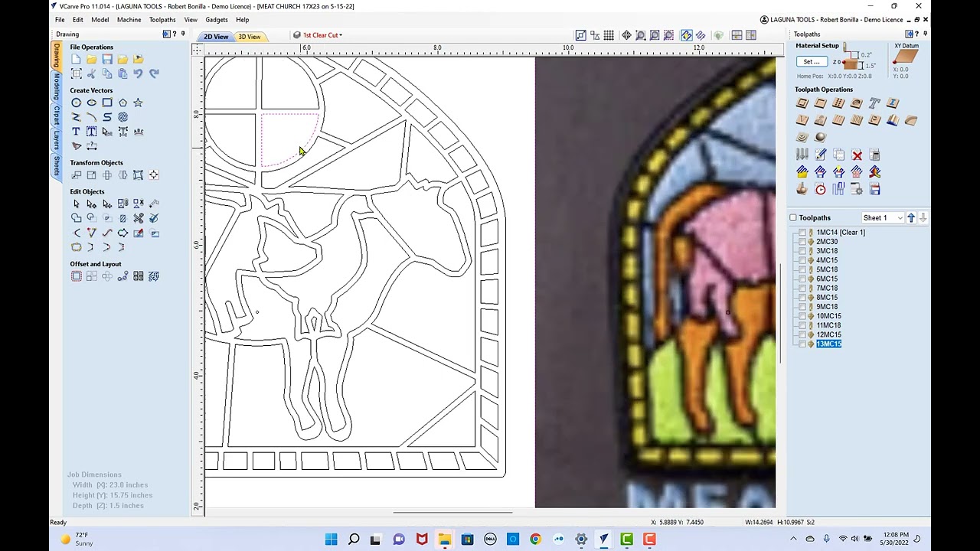
Task: Open the Toolpaths menu
Action: coord(162,20)
